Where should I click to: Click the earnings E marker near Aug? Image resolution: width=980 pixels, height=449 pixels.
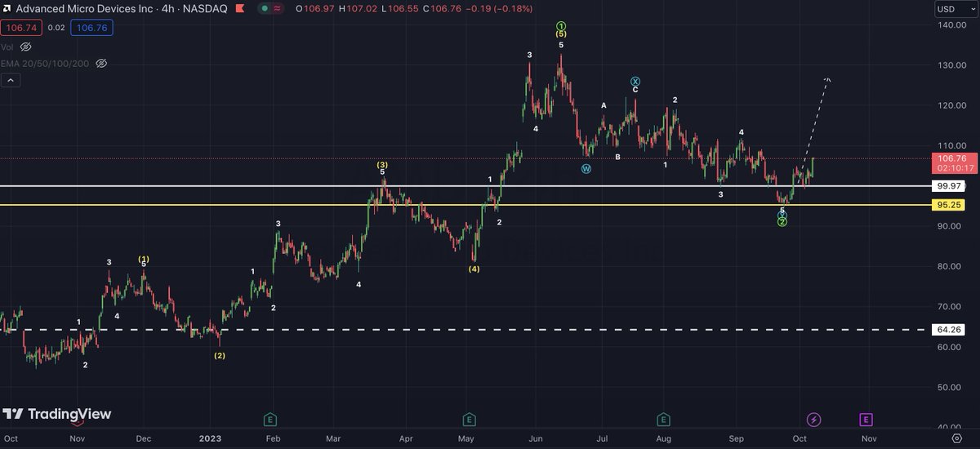[x=664, y=420]
